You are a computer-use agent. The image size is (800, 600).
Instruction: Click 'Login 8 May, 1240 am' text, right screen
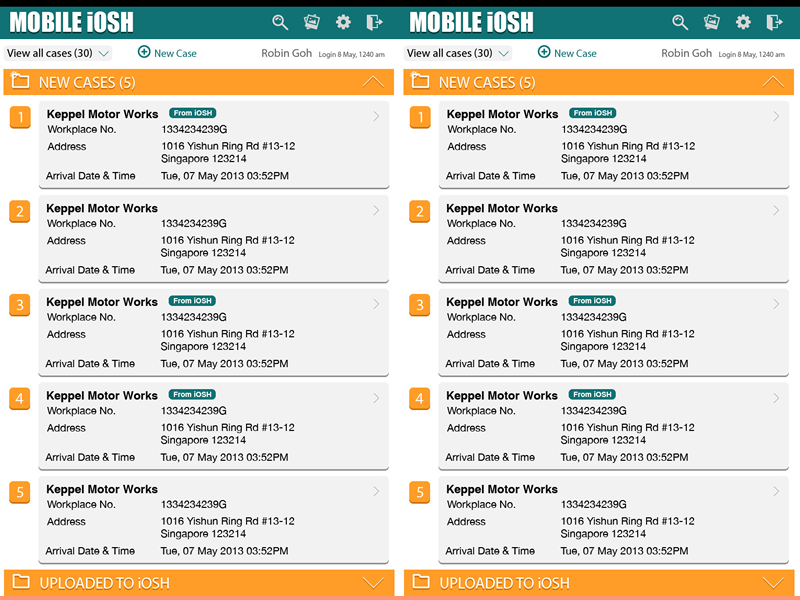[x=752, y=55]
